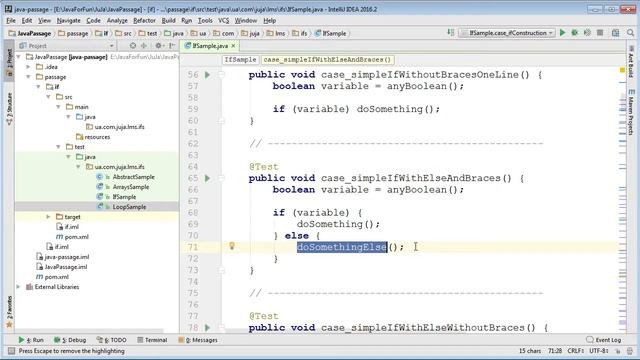Open Maven Projects side panel
This screenshot has width=640, height=360.
pyautogui.click(x=631, y=112)
